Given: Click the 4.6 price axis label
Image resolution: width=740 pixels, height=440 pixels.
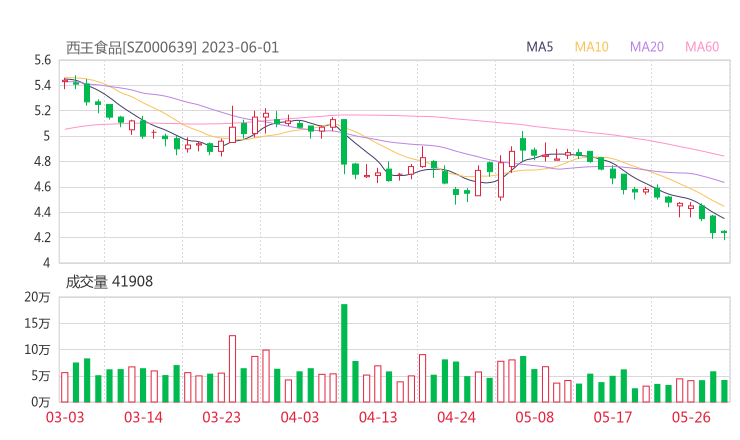Looking at the screenshot, I should coord(42,187).
